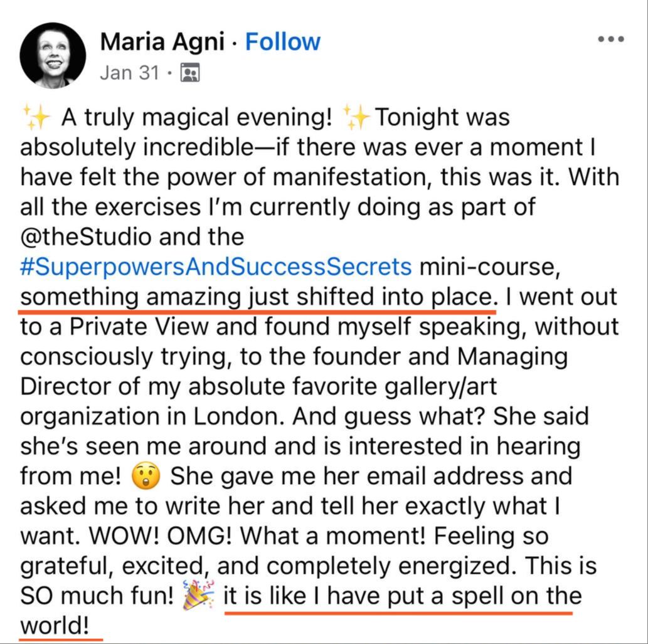Click the sparkles emoji starting the post
The image size is (648, 644).
[x=35, y=117]
